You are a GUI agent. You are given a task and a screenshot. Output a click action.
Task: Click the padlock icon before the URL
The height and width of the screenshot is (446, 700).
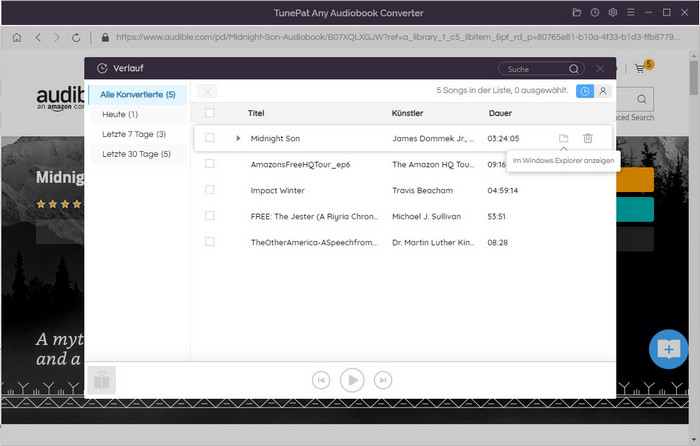coord(105,38)
